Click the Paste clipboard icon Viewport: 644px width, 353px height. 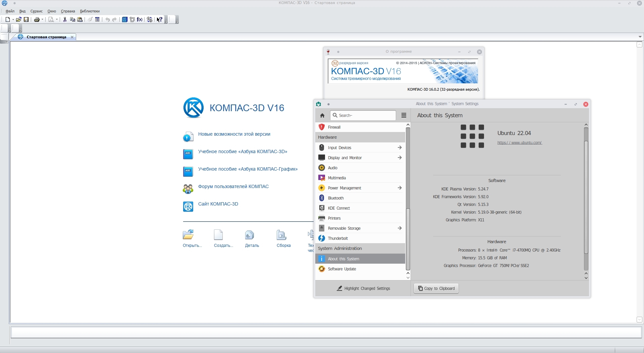[x=80, y=19]
